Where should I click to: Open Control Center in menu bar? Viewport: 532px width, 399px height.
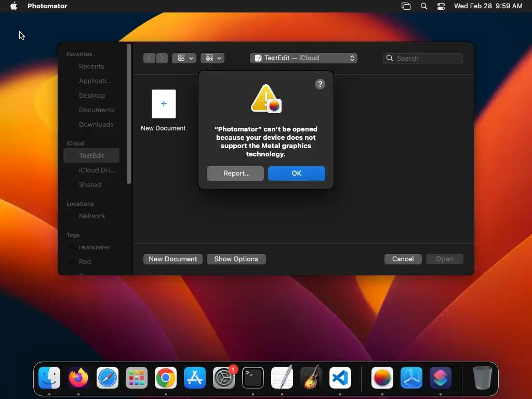click(441, 6)
